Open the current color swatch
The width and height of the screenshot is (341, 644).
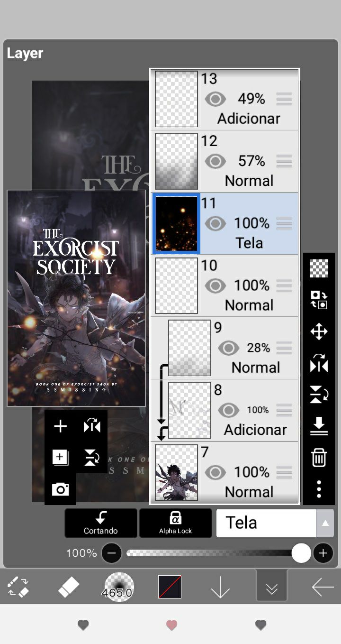[170, 587]
